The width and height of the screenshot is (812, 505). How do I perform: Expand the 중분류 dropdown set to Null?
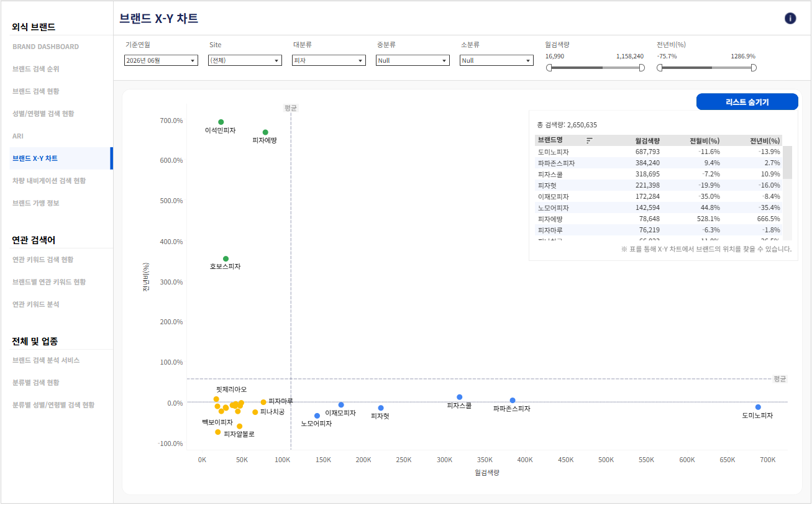(x=413, y=60)
